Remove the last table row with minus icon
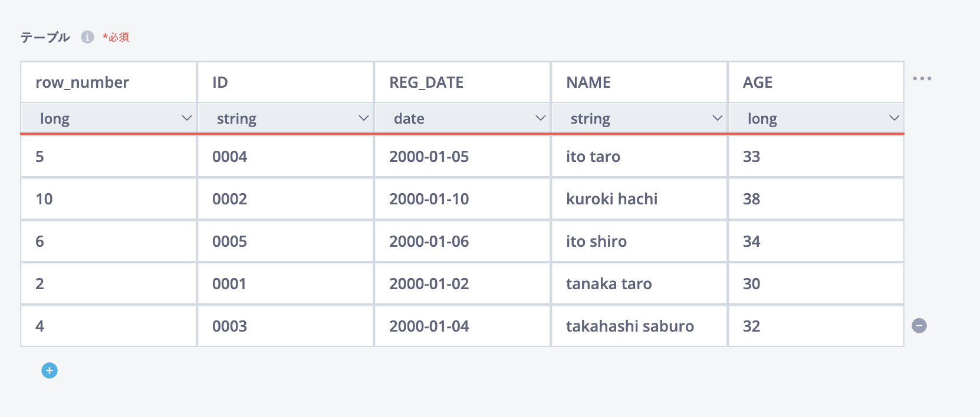 919,326
